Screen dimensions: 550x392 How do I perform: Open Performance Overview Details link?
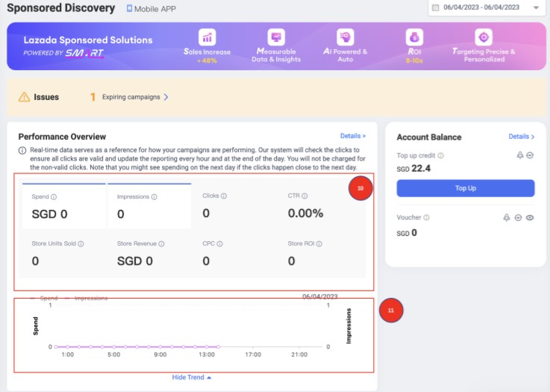(x=353, y=136)
